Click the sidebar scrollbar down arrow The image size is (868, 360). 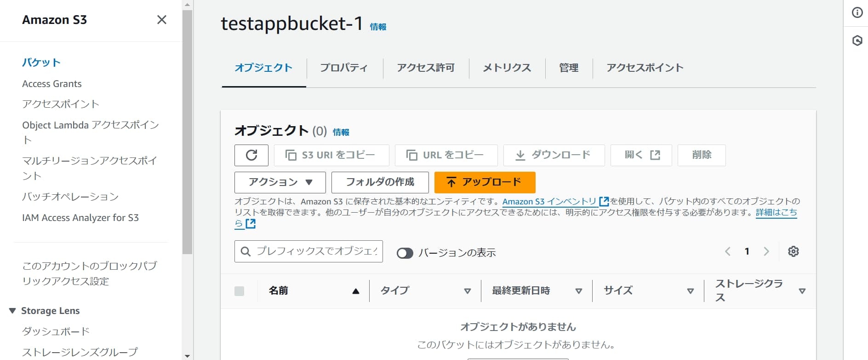click(x=187, y=356)
